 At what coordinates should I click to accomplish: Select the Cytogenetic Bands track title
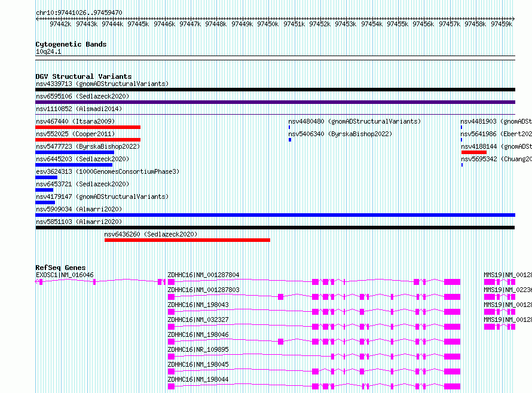[71, 44]
